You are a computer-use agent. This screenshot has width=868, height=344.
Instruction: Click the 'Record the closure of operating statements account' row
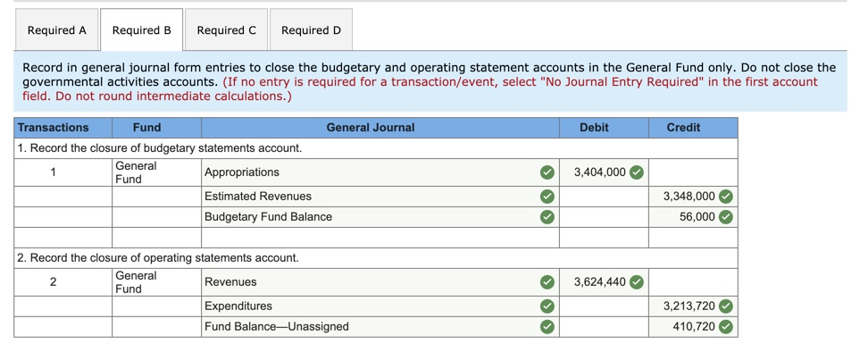(x=376, y=258)
